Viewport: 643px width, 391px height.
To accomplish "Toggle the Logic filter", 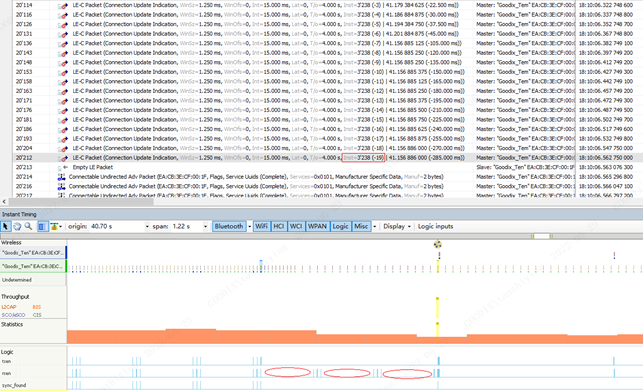I will pyautogui.click(x=340, y=226).
